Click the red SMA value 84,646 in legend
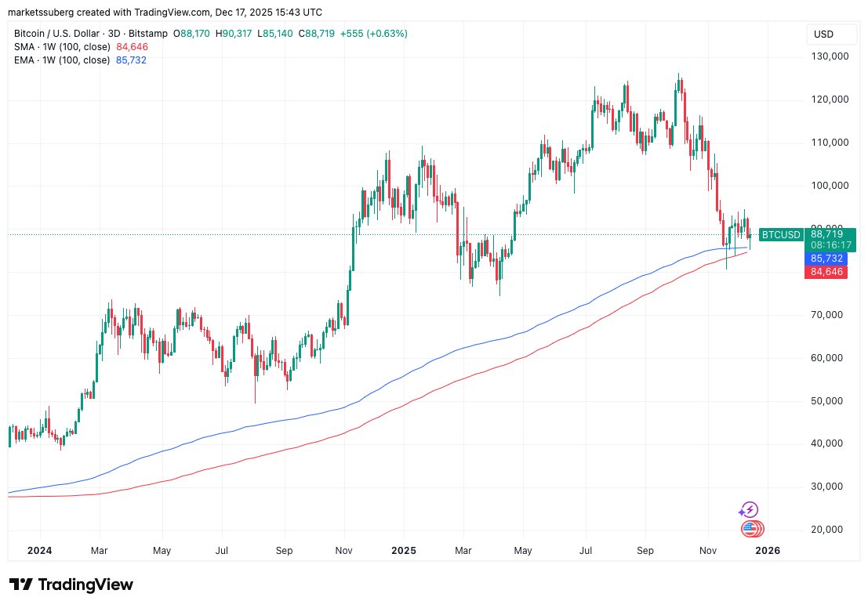Viewport: 868px width, 608px height. [x=132, y=47]
